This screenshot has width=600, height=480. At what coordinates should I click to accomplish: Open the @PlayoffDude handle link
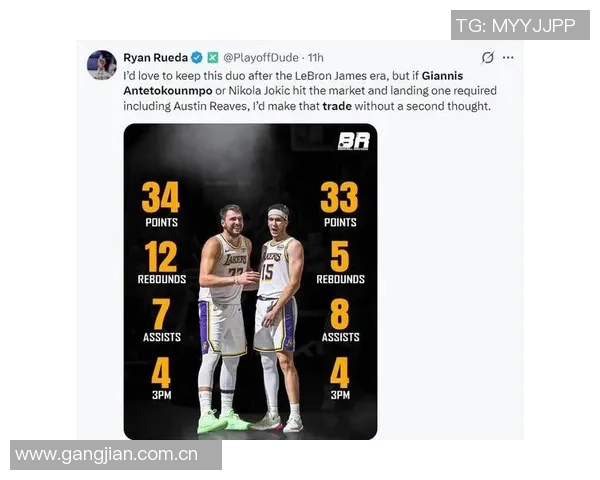click(x=261, y=58)
